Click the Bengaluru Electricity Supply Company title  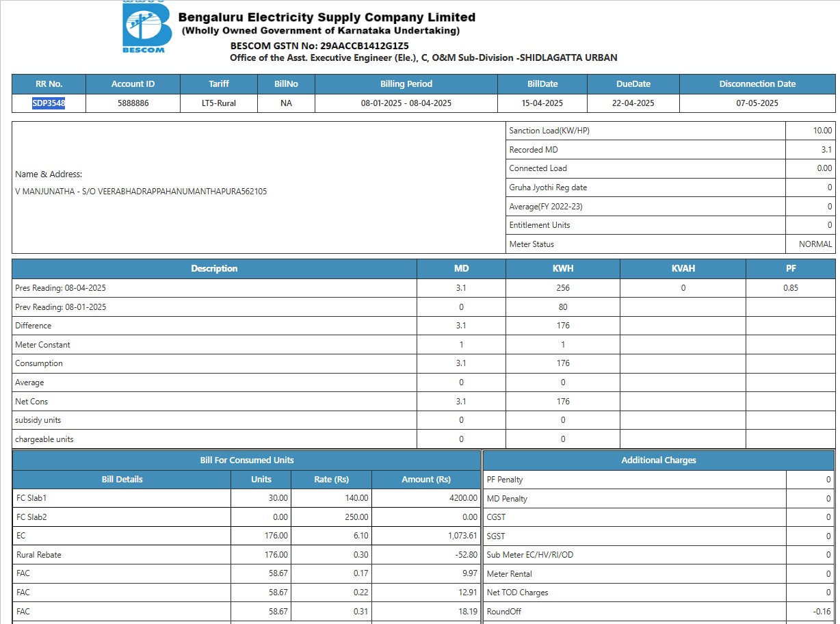(x=327, y=17)
